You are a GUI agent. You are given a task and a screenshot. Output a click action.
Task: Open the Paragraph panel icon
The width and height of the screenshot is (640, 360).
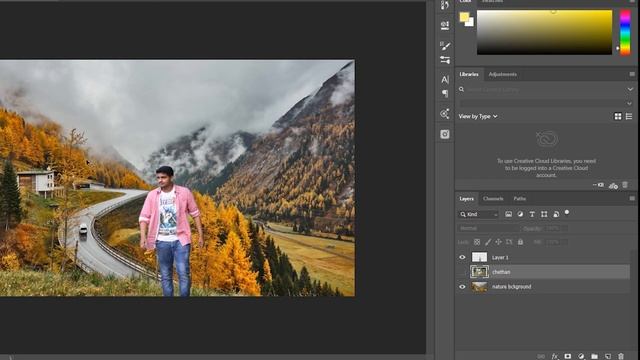pos(445,93)
